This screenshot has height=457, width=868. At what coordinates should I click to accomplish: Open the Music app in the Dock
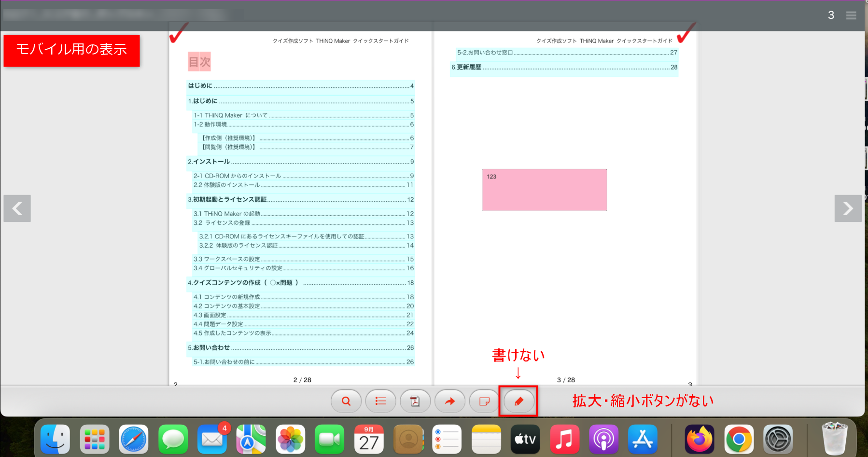pos(564,439)
